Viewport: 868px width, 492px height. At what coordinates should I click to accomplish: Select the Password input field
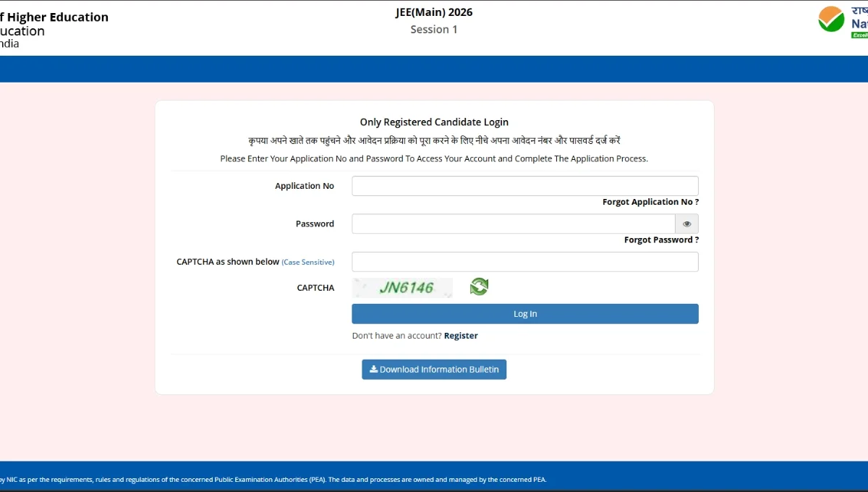[x=512, y=224]
